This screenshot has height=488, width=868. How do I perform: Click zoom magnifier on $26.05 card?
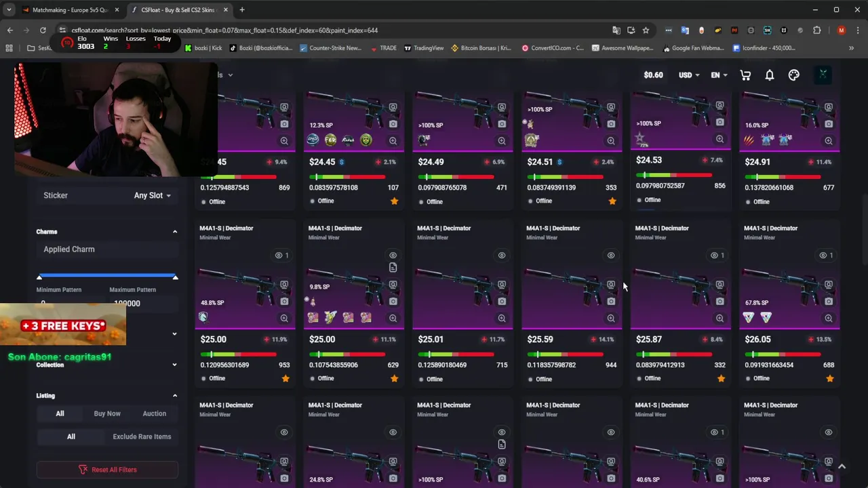point(829,318)
